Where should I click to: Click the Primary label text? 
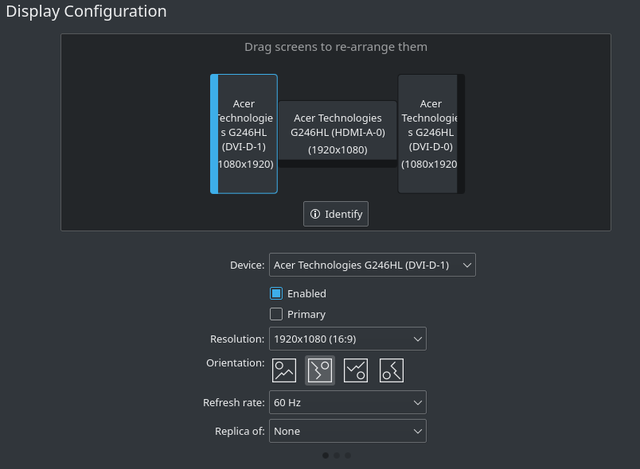[x=307, y=314]
